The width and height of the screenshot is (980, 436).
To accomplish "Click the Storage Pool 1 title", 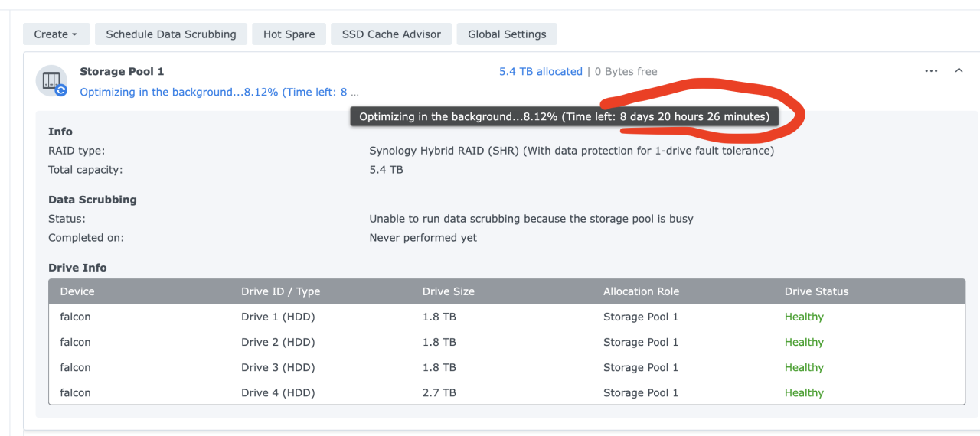I will 122,71.
